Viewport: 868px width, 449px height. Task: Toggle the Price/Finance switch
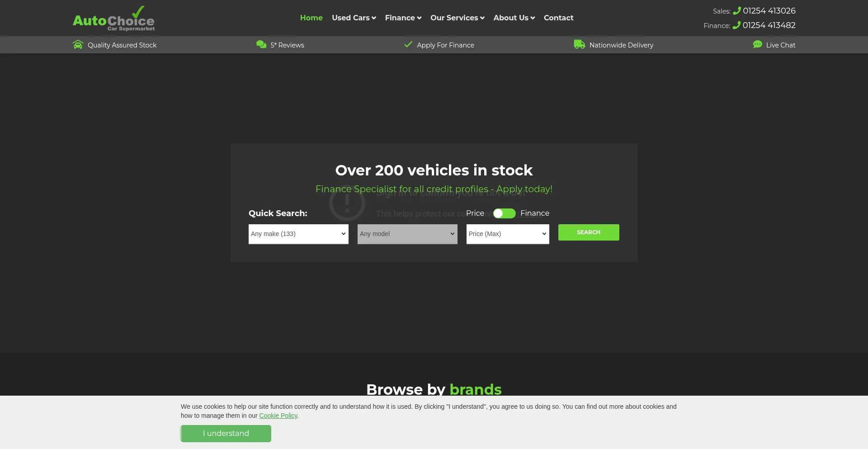coord(504,213)
